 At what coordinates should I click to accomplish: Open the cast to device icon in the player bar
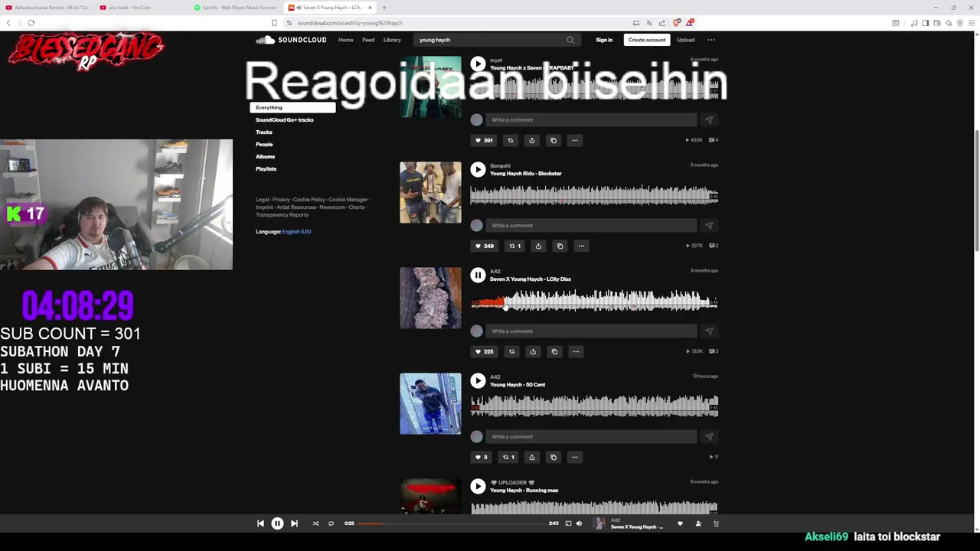pyautogui.click(x=568, y=523)
